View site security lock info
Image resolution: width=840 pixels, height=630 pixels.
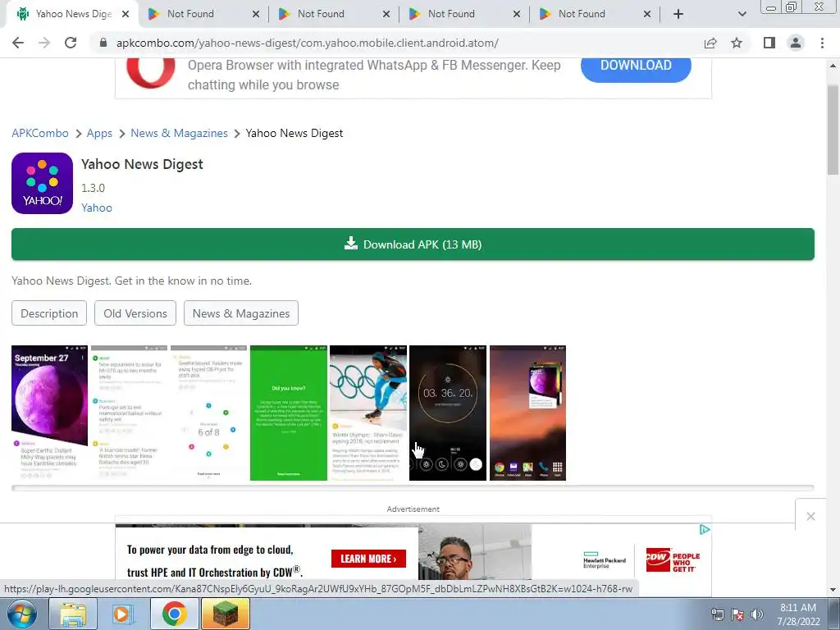(x=103, y=43)
